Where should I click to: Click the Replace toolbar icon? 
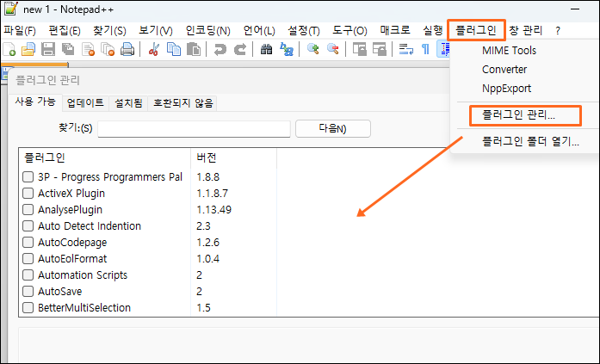tap(287, 49)
